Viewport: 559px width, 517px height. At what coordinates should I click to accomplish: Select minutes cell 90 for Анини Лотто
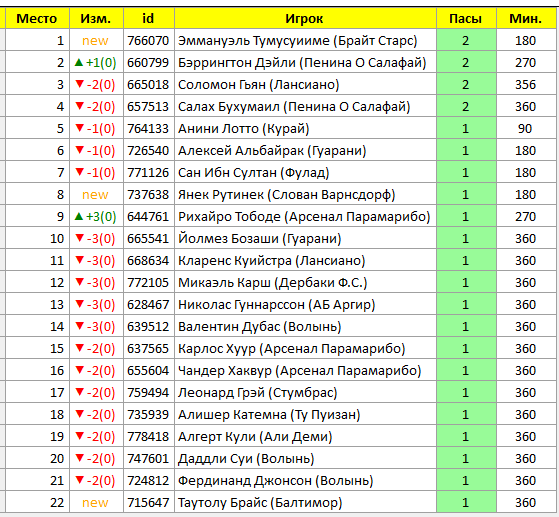pos(526,129)
